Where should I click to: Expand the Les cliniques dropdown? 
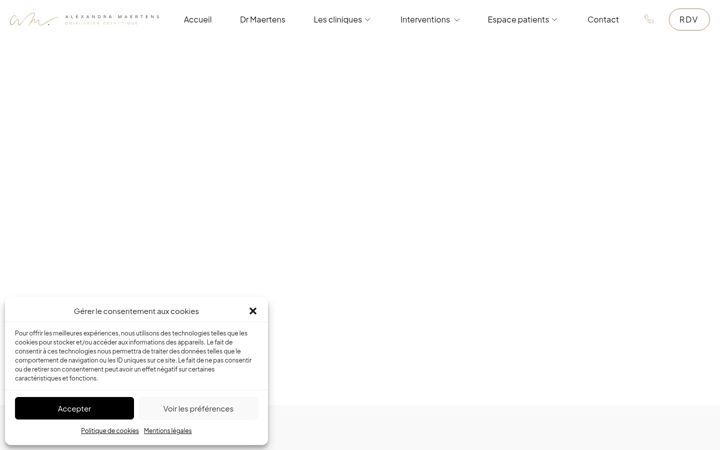[x=342, y=19]
